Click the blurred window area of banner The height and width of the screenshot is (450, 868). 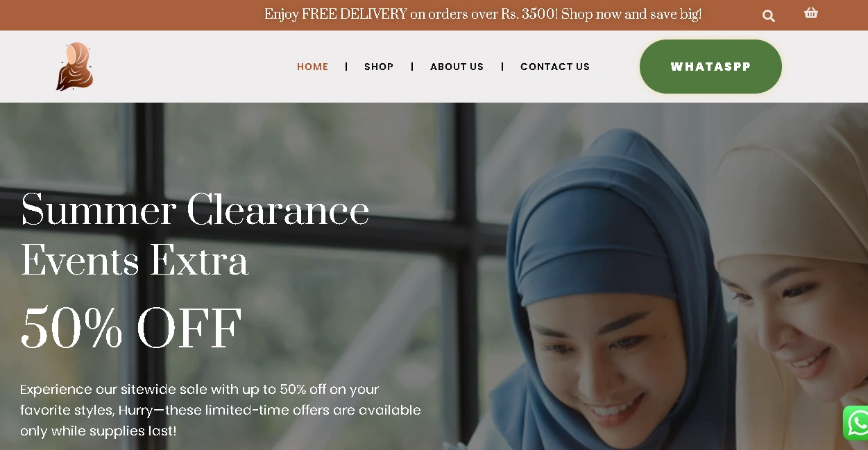pos(278,146)
